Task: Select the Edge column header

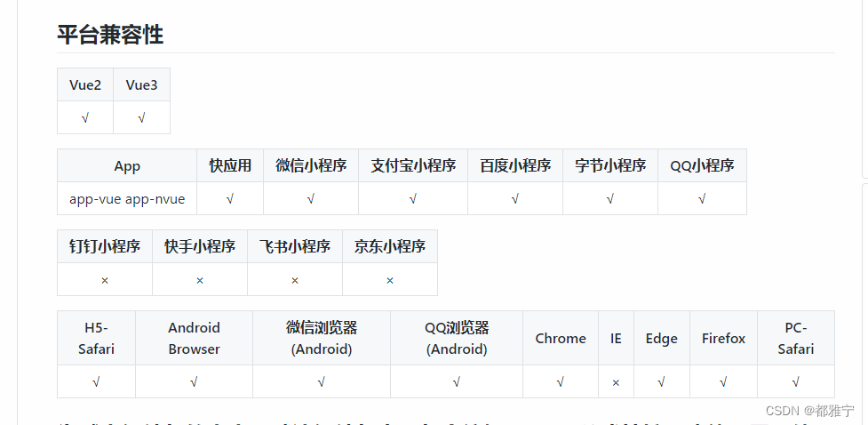Action: tap(662, 338)
